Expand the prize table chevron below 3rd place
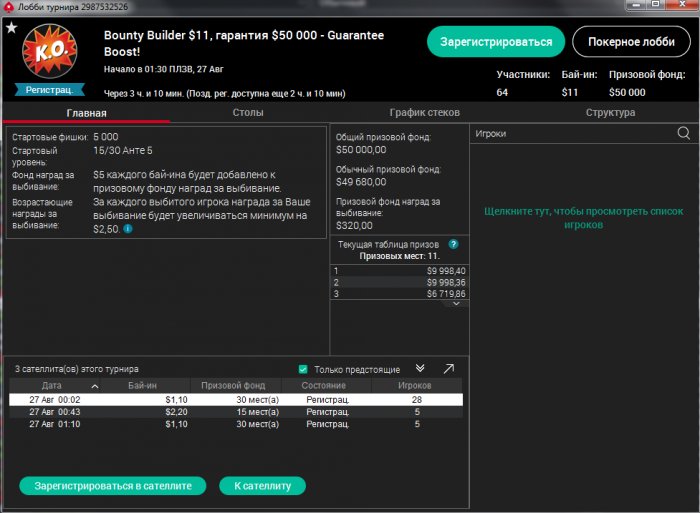Screen dimensions: 700x513 point(456,304)
